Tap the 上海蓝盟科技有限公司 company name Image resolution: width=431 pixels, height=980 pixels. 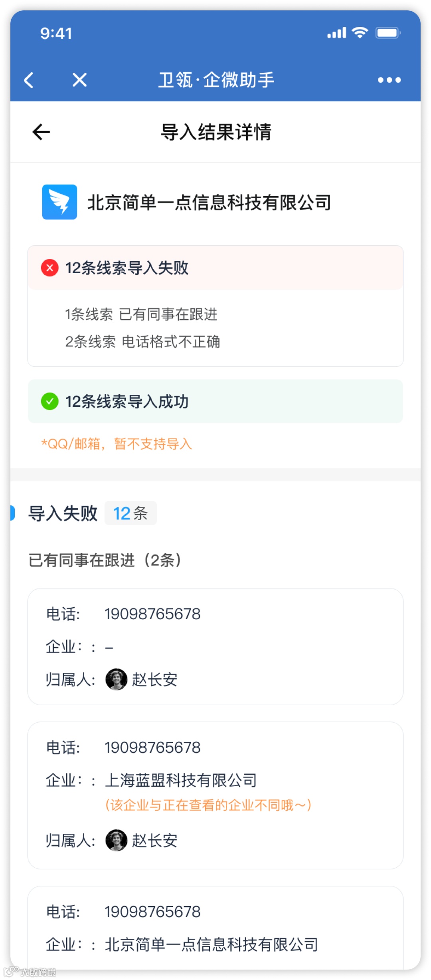coord(180,780)
